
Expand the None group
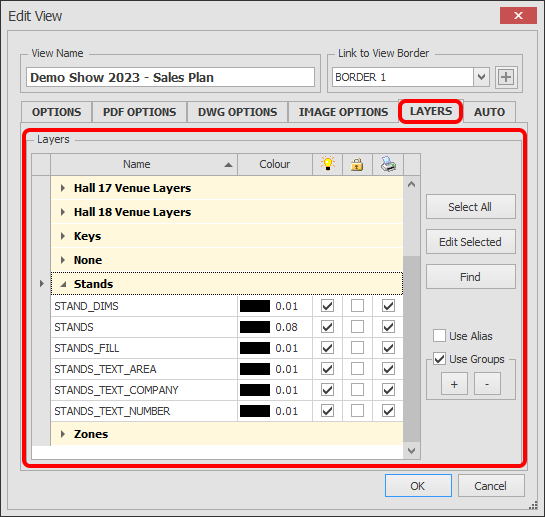63,260
